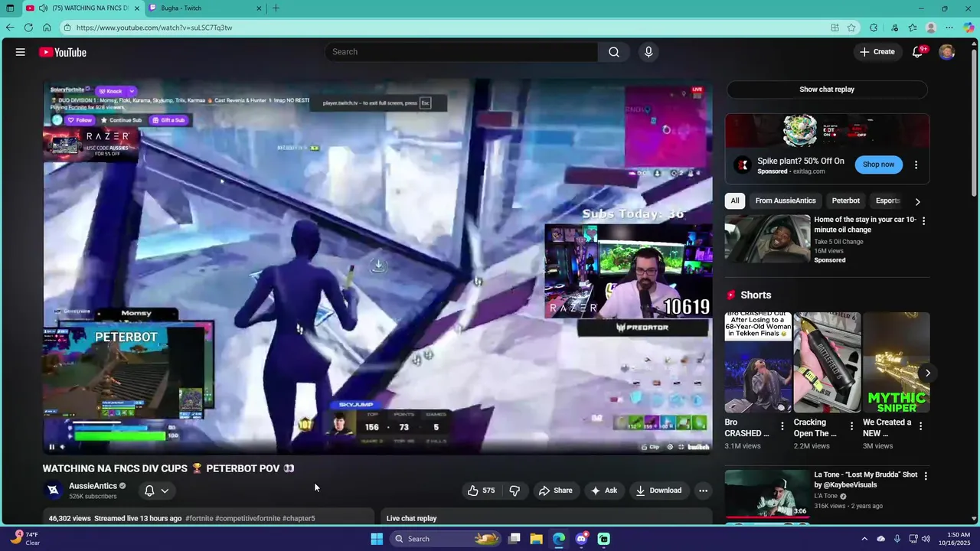Open a new browser tab

click(276, 8)
